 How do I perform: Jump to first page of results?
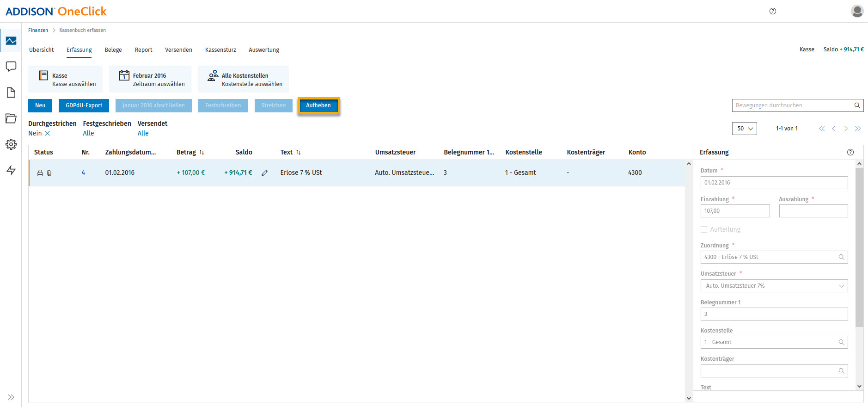(822, 129)
